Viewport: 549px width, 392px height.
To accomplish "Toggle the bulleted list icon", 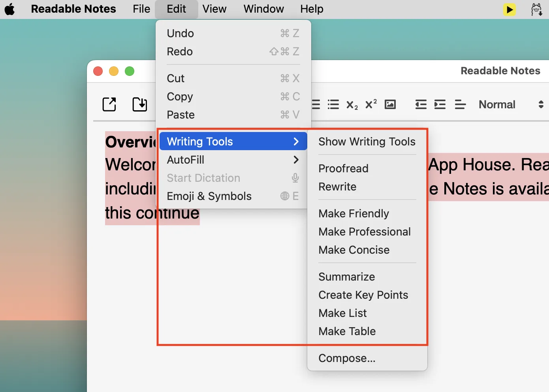I will click(x=333, y=104).
